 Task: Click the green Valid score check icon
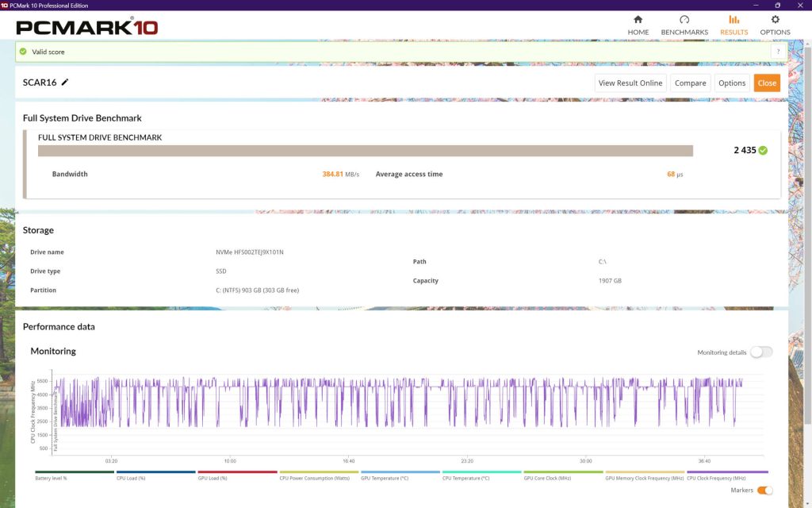tap(23, 52)
